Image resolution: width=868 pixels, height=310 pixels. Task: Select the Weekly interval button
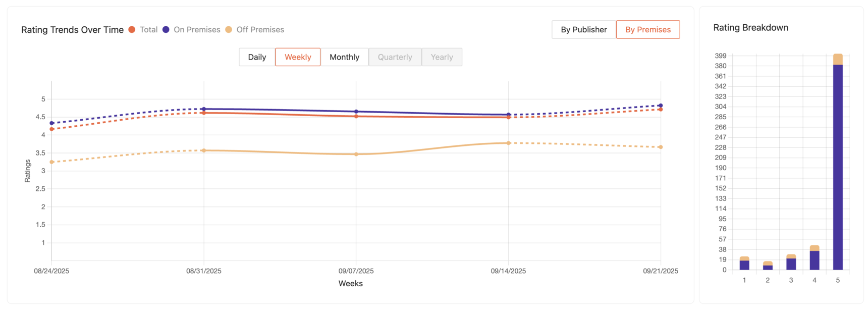coord(298,57)
